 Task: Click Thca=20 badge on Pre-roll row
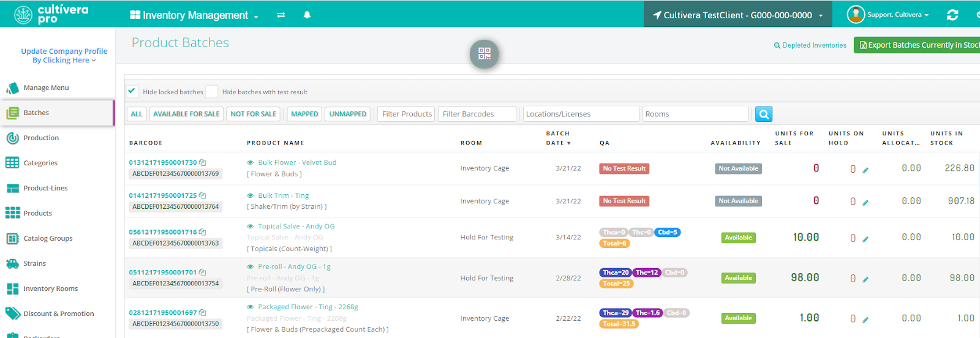click(616, 272)
